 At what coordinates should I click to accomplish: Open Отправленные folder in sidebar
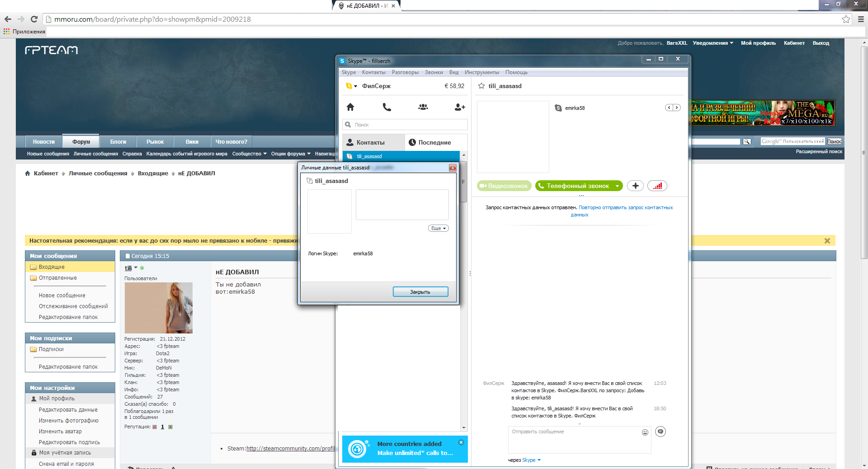coord(57,278)
